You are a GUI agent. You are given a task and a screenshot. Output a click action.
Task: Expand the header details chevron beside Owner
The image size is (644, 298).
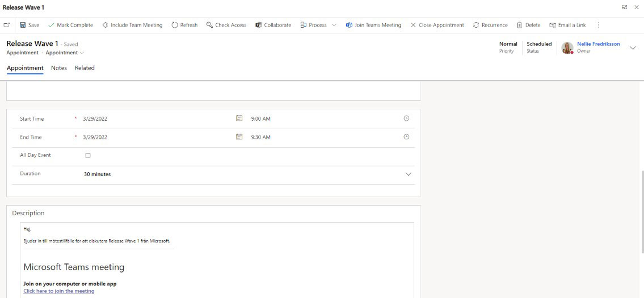tap(633, 48)
